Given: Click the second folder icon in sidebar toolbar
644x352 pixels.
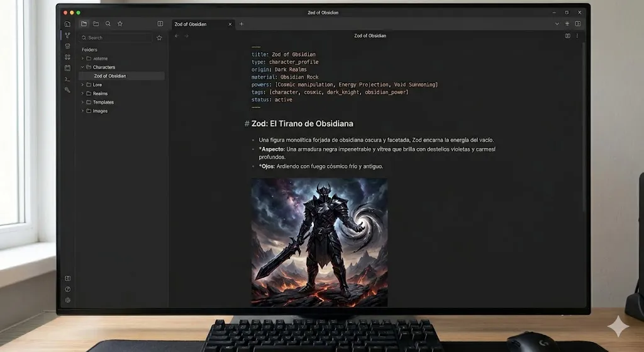Looking at the screenshot, I should (96, 24).
